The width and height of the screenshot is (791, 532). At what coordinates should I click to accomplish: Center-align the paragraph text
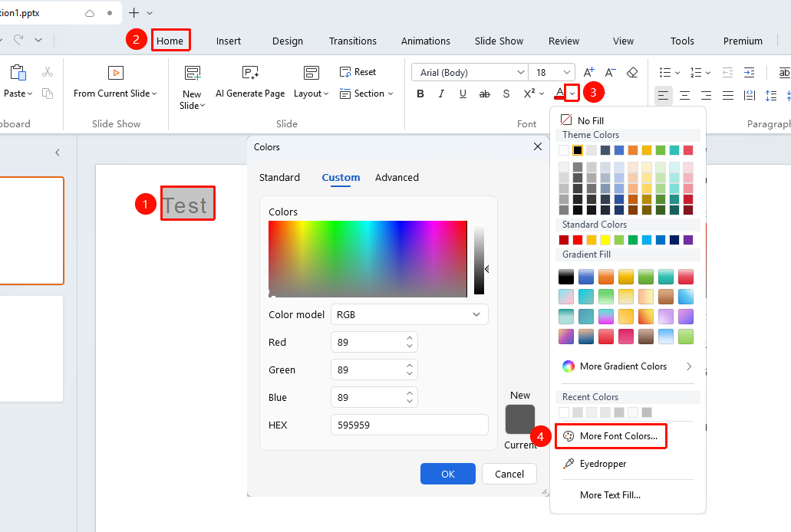684,95
